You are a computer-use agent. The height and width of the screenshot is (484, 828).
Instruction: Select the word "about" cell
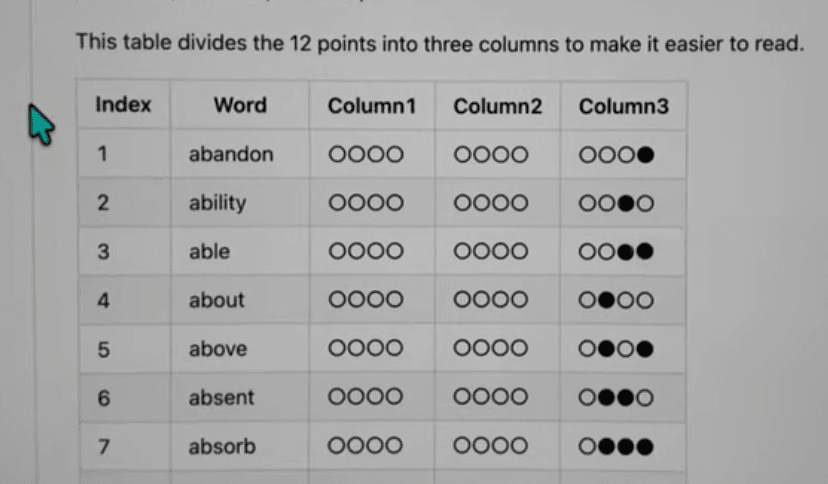point(216,300)
